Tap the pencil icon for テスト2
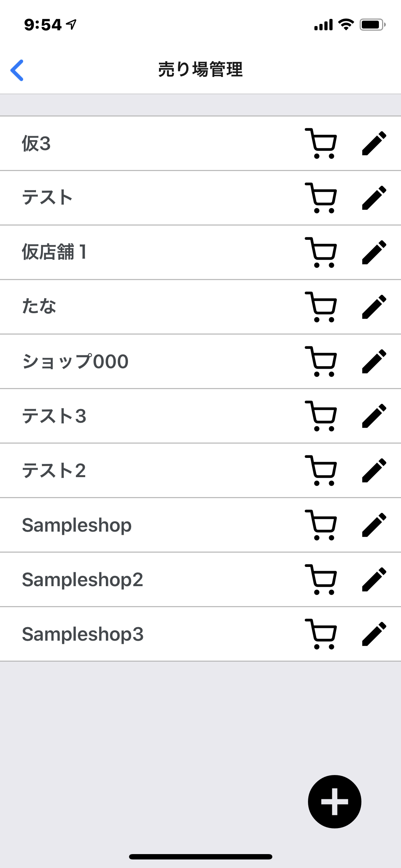Image resolution: width=401 pixels, height=868 pixels. click(374, 470)
